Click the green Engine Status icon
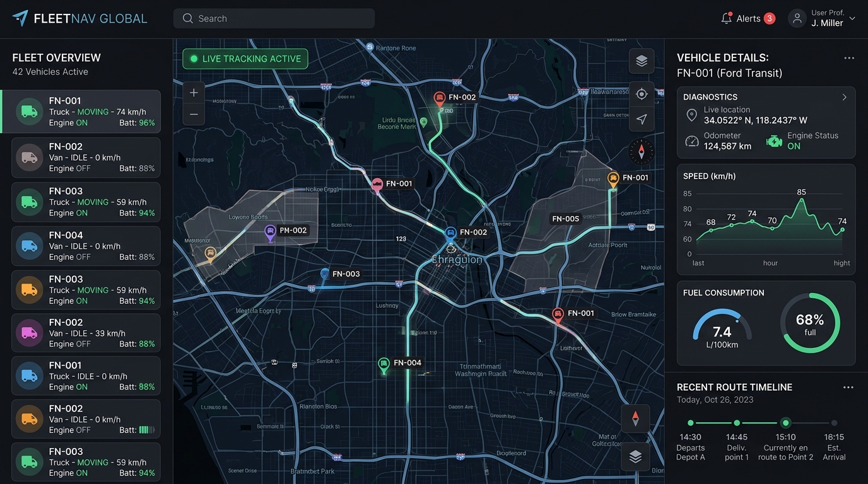Image resolution: width=868 pixels, height=484 pixels. pyautogui.click(x=774, y=141)
